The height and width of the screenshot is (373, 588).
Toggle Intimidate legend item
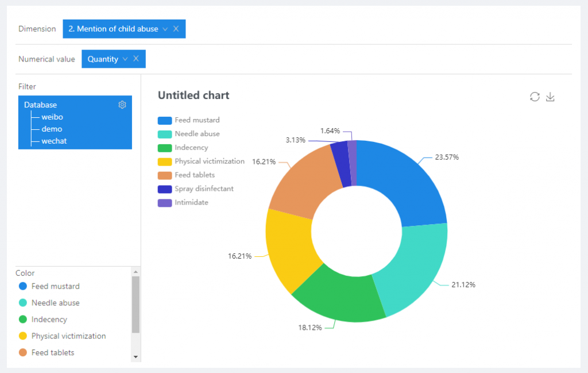[183, 203]
